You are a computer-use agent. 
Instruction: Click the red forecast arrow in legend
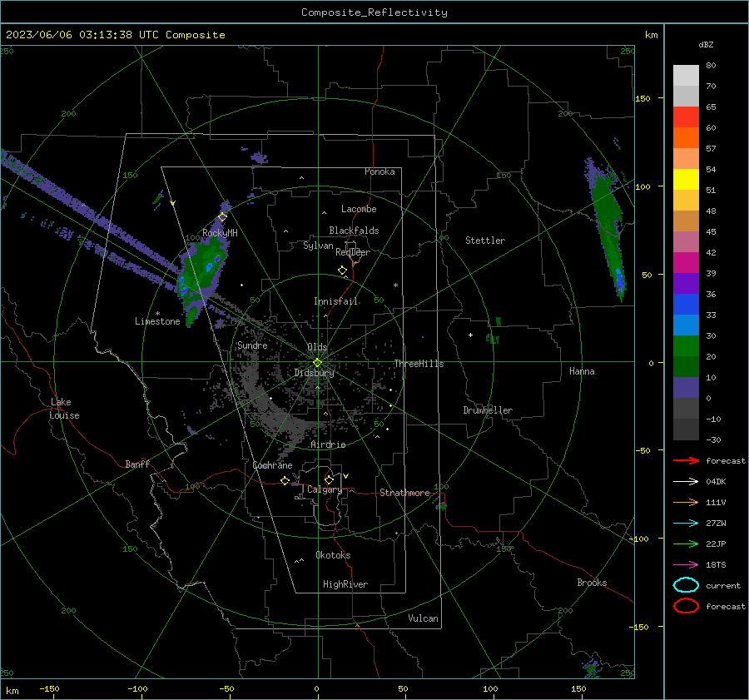point(686,460)
